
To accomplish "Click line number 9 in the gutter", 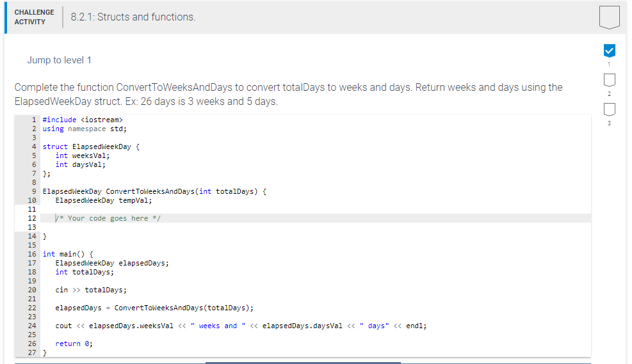I will pos(34,192).
